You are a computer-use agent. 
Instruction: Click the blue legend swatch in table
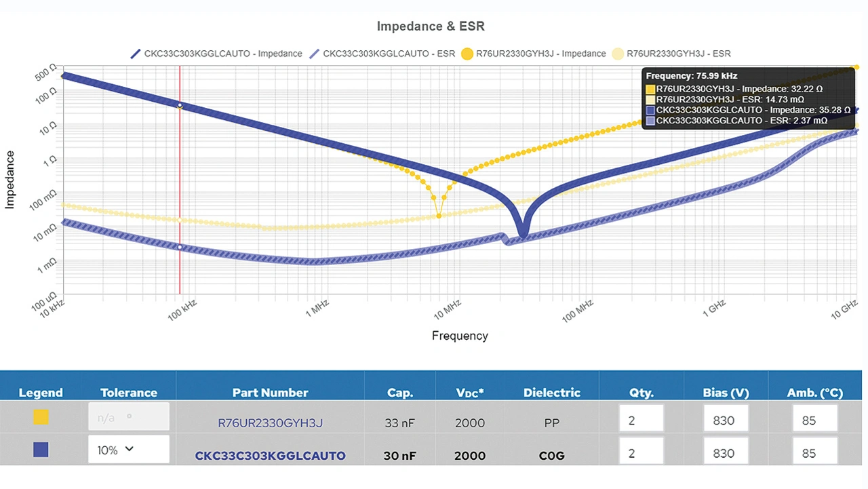(41, 450)
